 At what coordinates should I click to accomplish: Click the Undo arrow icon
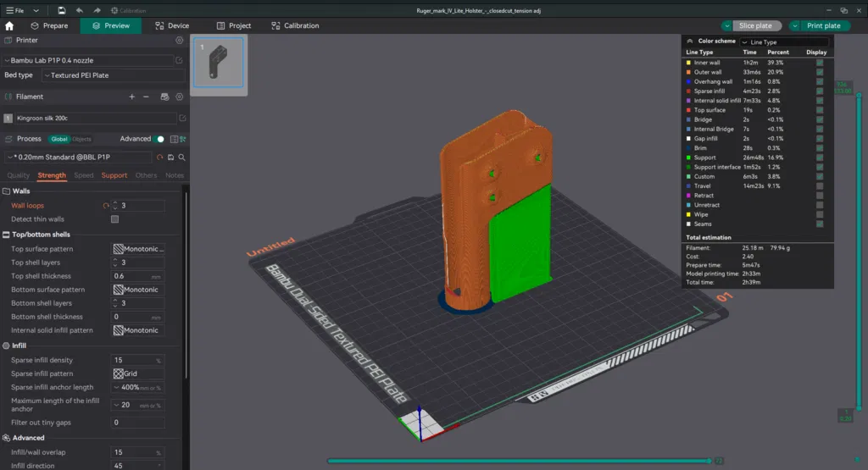tap(79, 10)
